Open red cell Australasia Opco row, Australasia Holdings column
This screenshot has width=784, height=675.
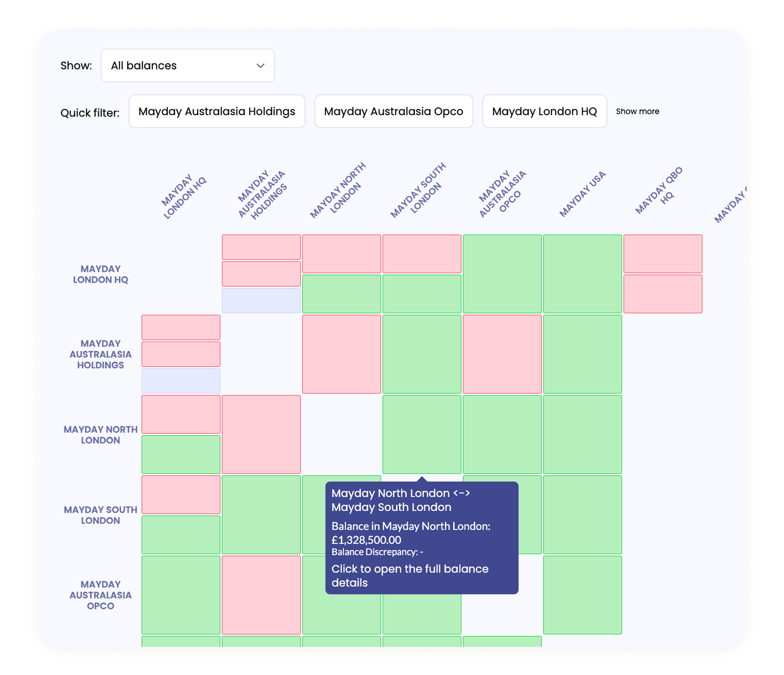[261, 595]
